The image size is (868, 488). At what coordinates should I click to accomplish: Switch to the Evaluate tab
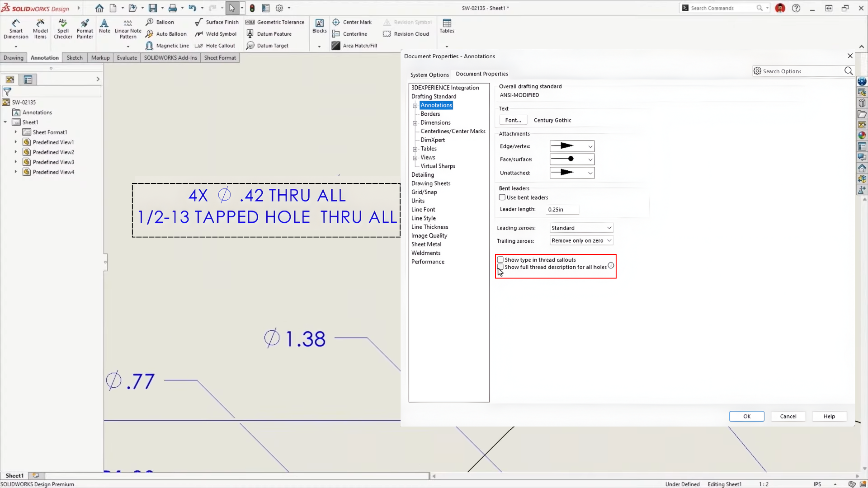point(127,58)
